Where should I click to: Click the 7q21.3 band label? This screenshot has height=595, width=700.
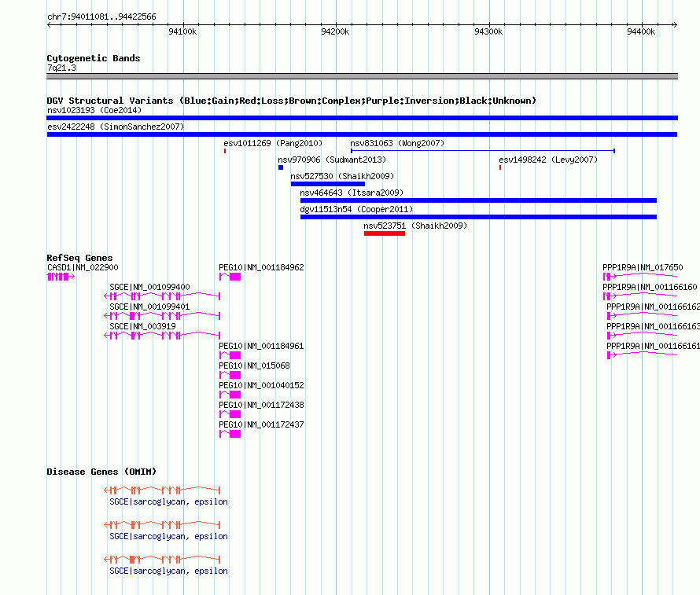[x=61, y=68]
